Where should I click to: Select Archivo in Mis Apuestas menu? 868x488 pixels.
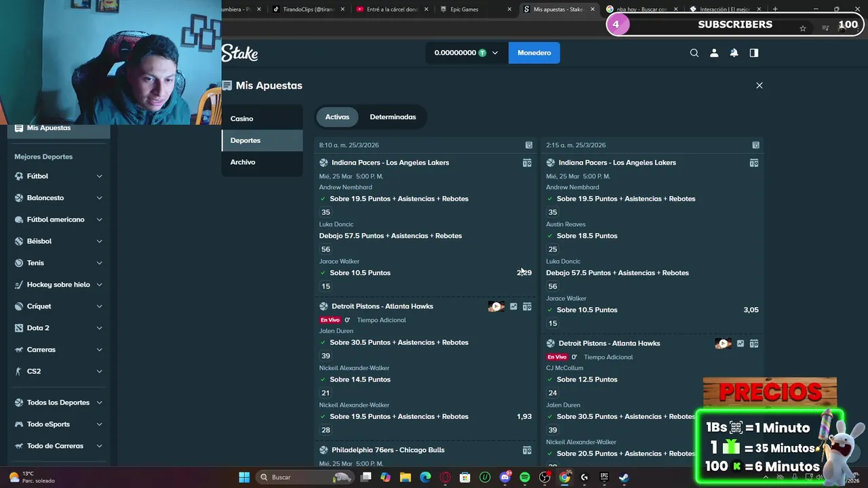pos(262,162)
